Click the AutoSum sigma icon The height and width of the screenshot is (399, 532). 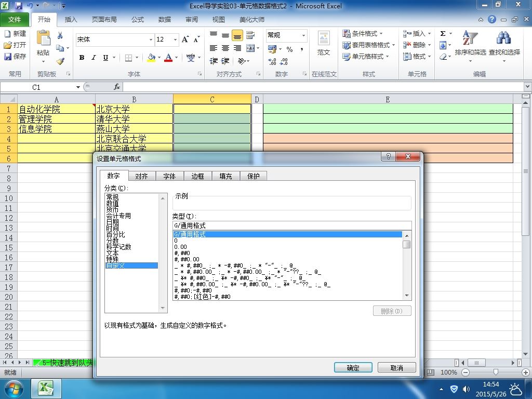(x=443, y=34)
